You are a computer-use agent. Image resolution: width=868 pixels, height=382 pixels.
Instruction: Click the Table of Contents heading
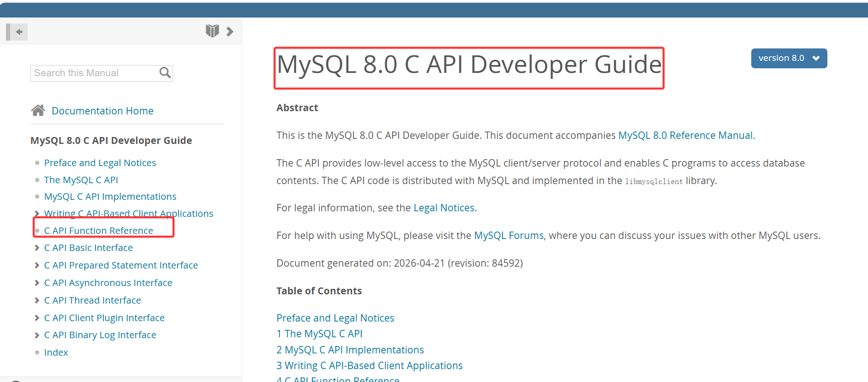click(319, 291)
